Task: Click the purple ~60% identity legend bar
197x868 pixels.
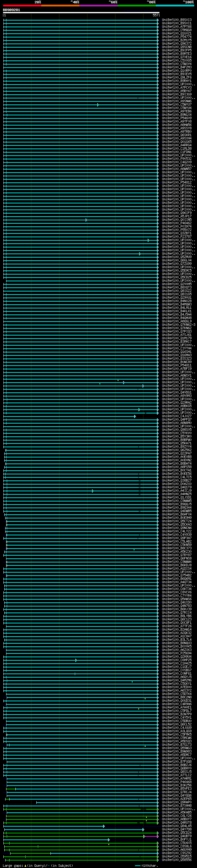Action: [99, 6]
